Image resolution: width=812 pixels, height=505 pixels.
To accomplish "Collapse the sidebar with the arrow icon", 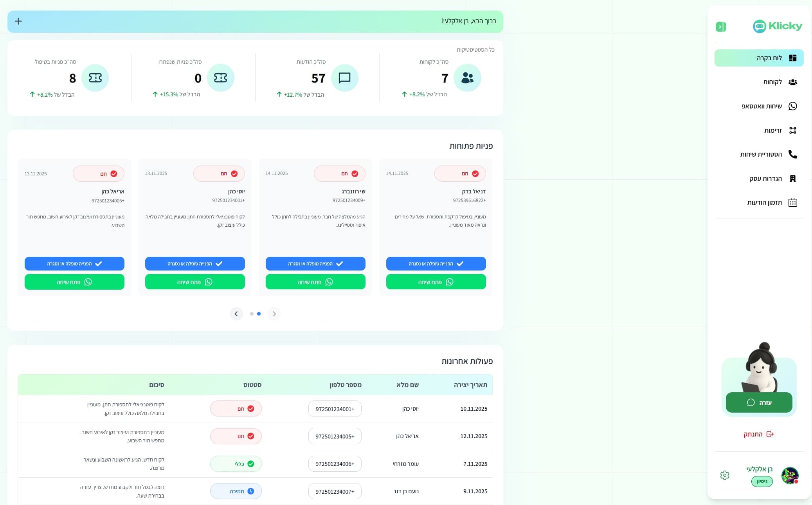I will pyautogui.click(x=721, y=26).
